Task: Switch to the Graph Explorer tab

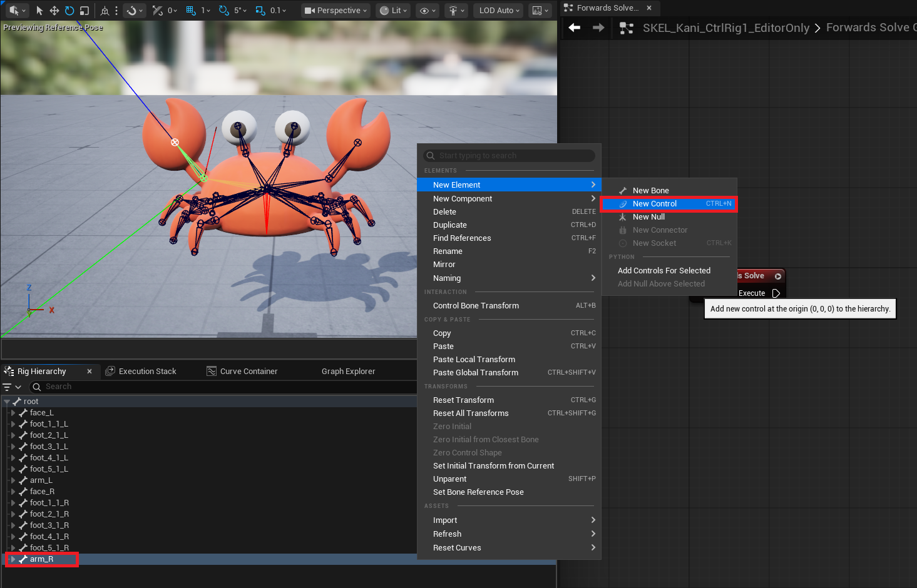Action: tap(349, 372)
